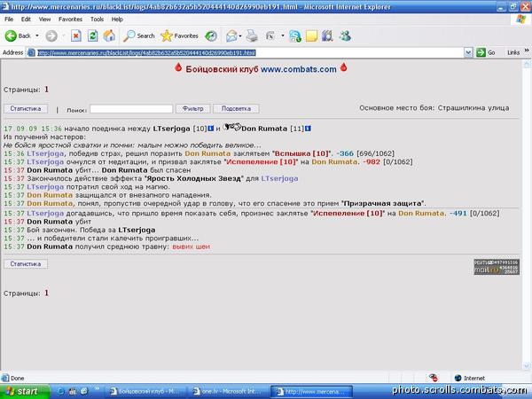The width and height of the screenshot is (532, 399).
Task: Go to the Home page icon
Action: coord(109,35)
